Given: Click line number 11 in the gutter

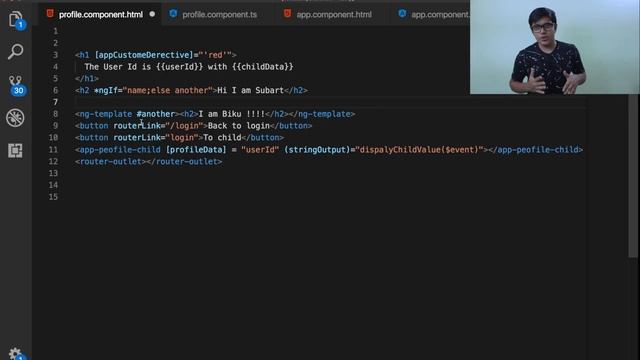Looking at the screenshot, I should 53,150.
